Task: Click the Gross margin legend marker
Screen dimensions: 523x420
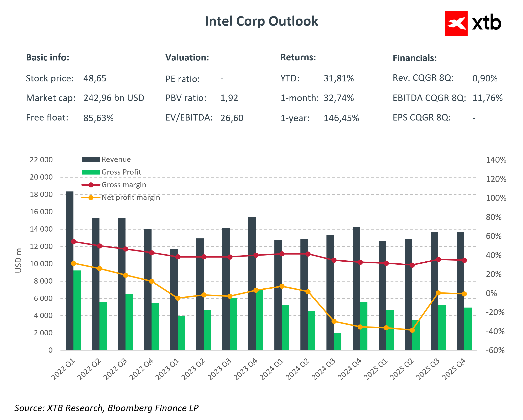Action: tap(91, 185)
